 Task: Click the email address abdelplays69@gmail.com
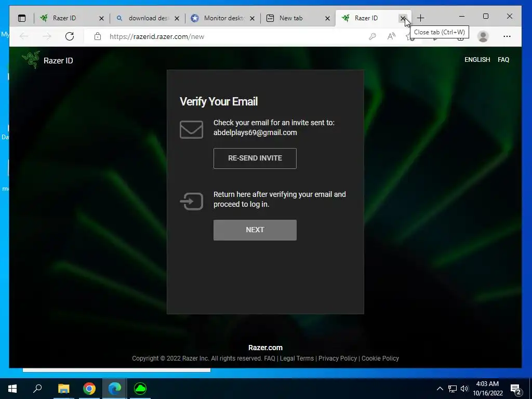click(x=255, y=132)
